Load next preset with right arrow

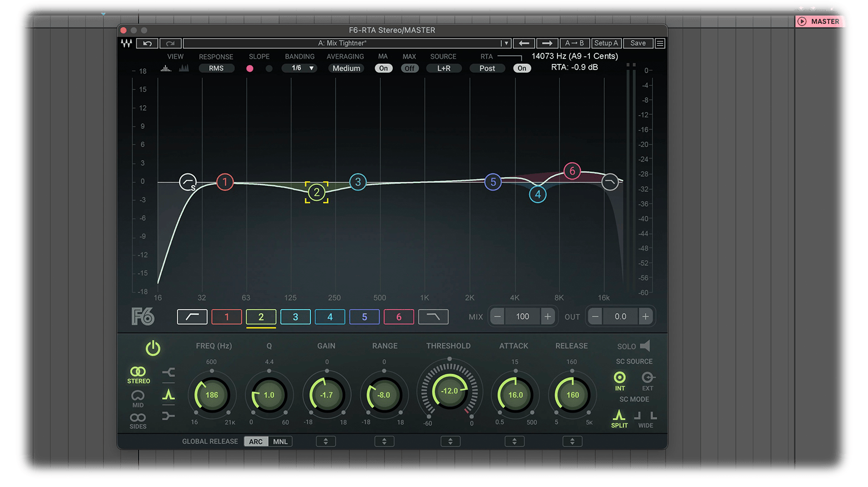(547, 43)
